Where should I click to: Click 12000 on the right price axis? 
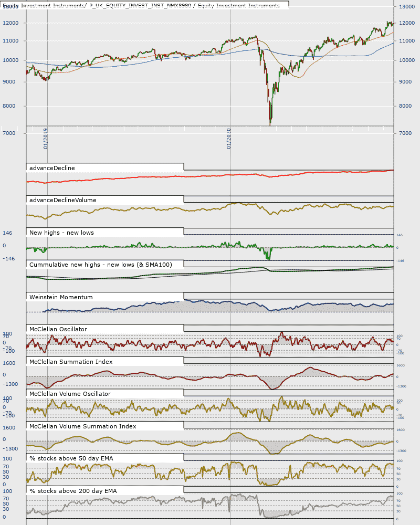pyautogui.click(x=407, y=23)
